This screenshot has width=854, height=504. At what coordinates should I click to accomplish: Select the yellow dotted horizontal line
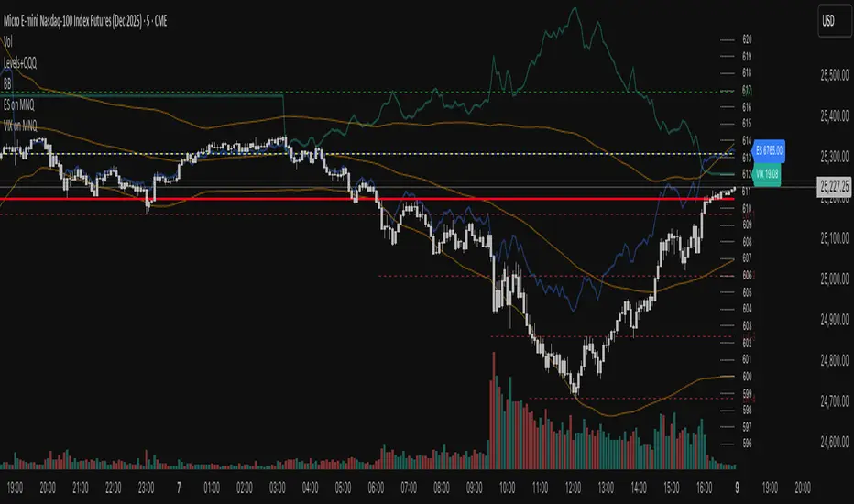point(367,154)
